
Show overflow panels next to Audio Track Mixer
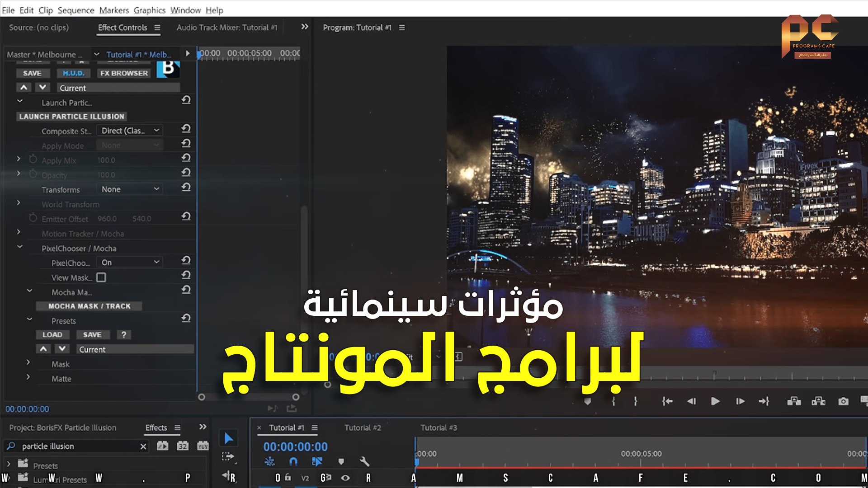305,27
